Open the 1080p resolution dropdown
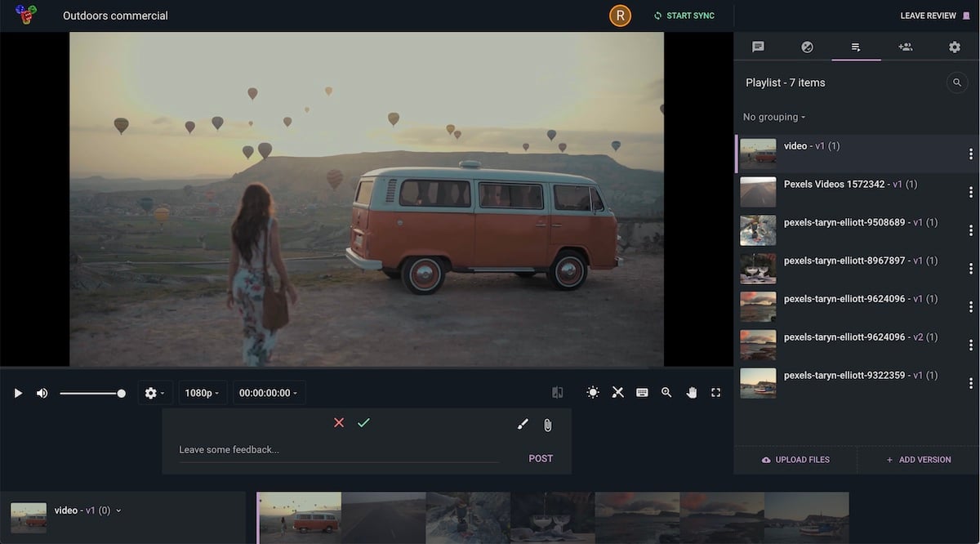Viewport: 980px width, 544px height. (202, 393)
